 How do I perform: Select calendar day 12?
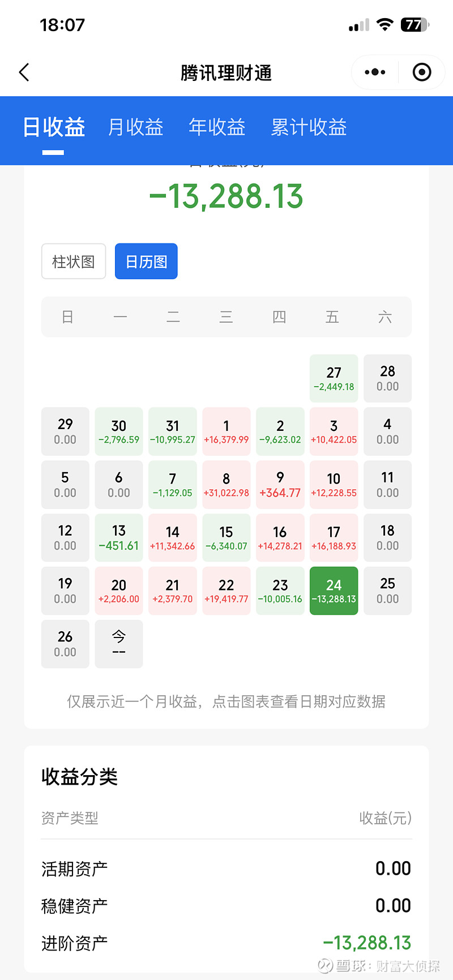pos(65,538)
